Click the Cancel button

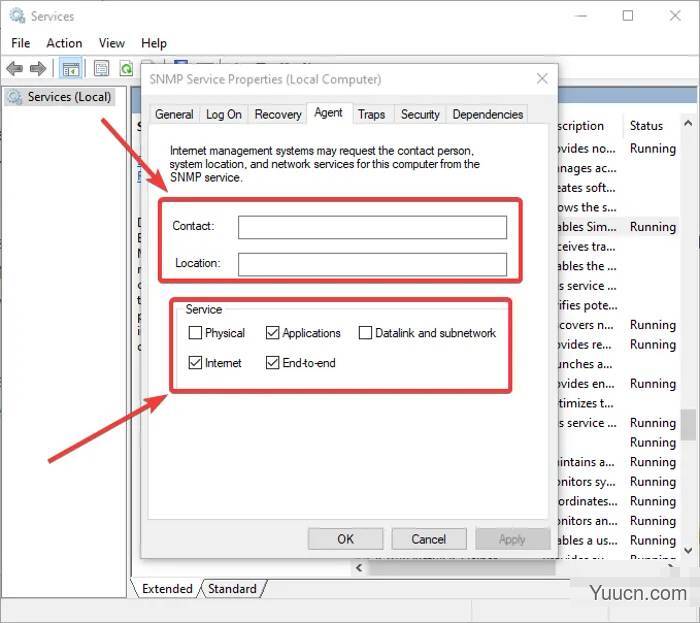(429, 539)
